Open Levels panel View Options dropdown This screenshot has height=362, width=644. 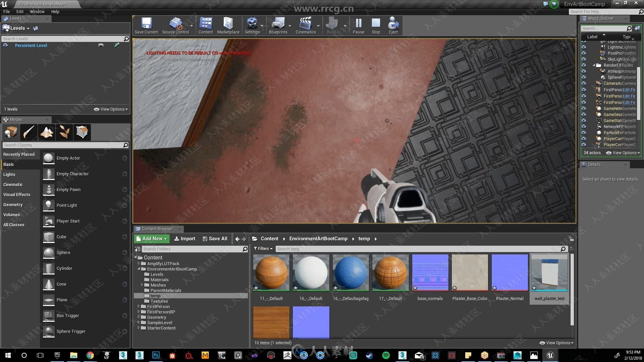(x=111, y=109)
